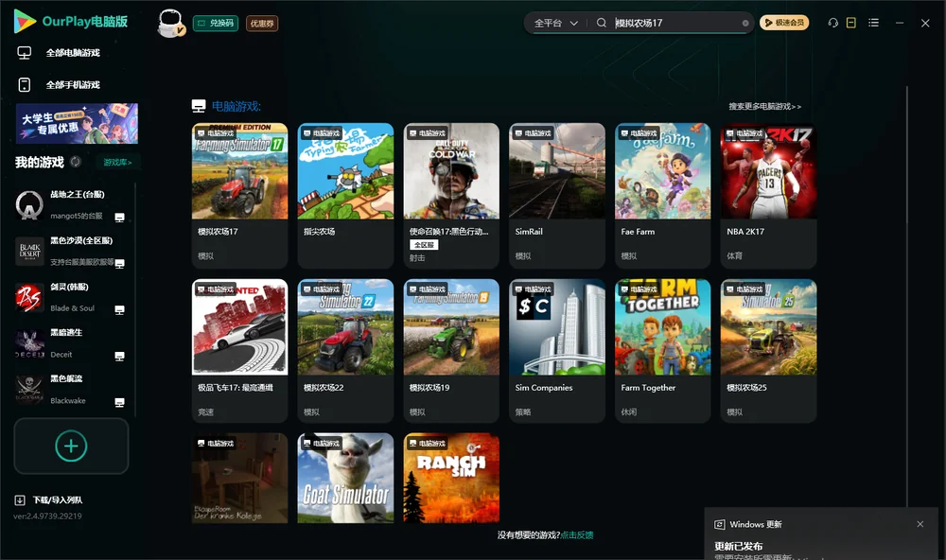Go to 全部电脑游戏 in sidebar
The image size is (946, 560).
[73, 53]
